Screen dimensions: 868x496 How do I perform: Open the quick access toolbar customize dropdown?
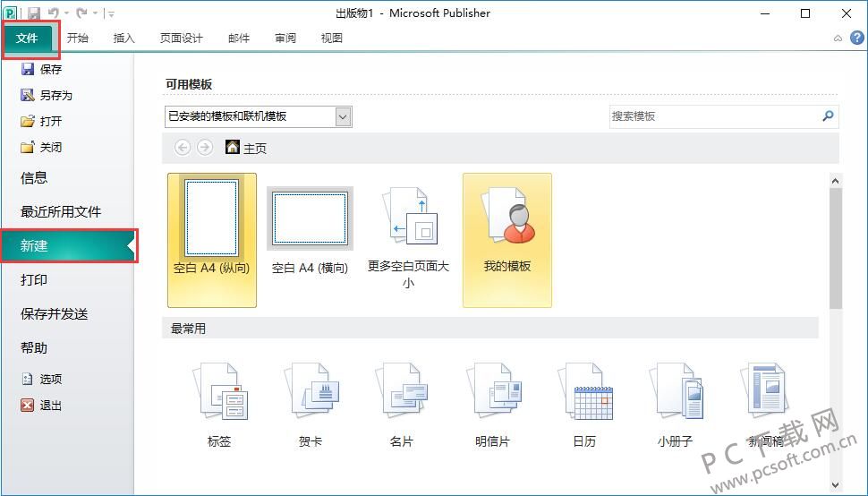(x=110, y=13)
